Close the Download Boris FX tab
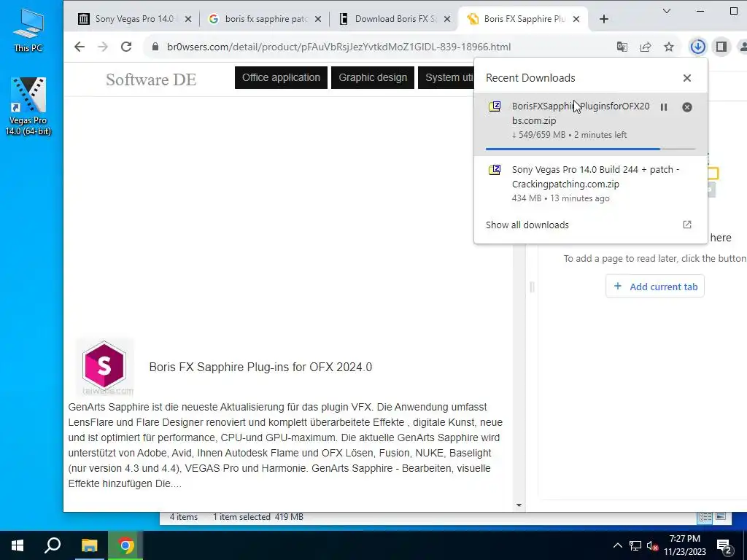This screenshot has height=560, width=747. (x=447, y=19)
